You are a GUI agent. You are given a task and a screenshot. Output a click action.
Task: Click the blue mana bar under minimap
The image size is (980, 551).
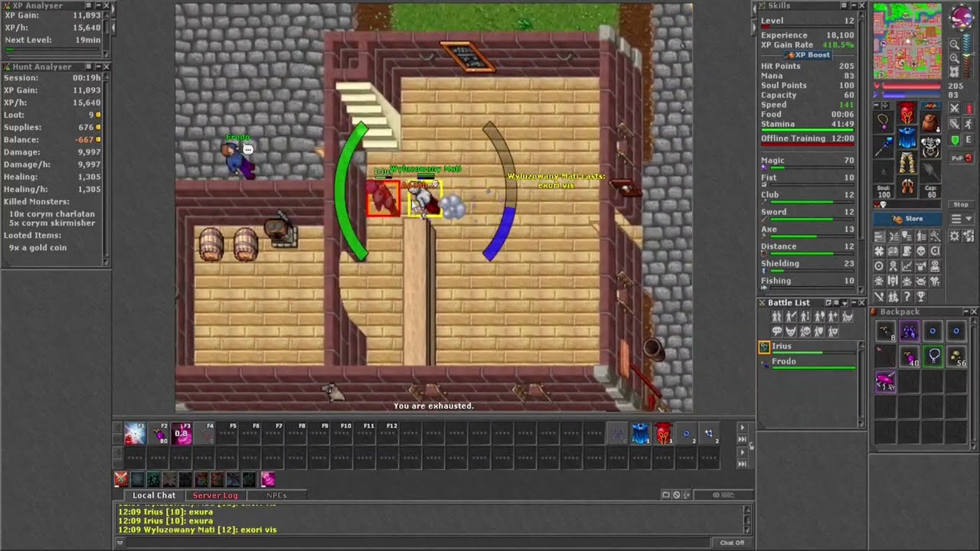[x=911, y=94]
